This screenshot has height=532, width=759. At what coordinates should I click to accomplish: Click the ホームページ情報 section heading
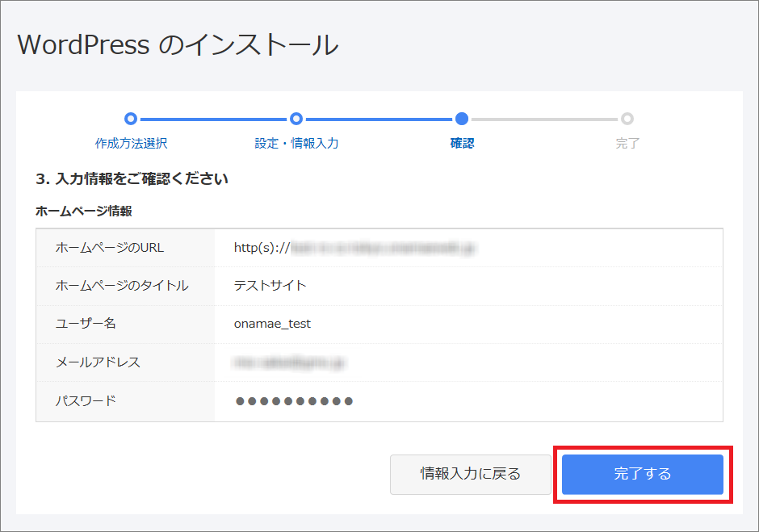coord(84,211)
